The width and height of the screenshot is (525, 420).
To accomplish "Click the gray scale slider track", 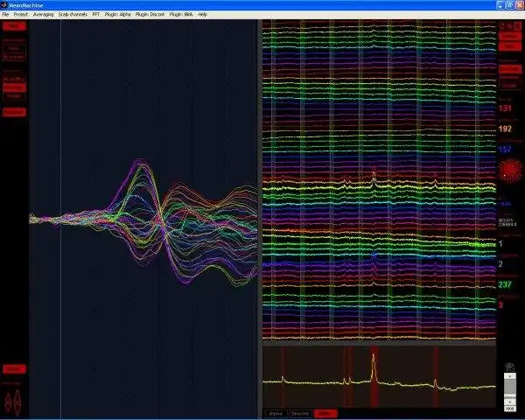I will click(510, 388).
